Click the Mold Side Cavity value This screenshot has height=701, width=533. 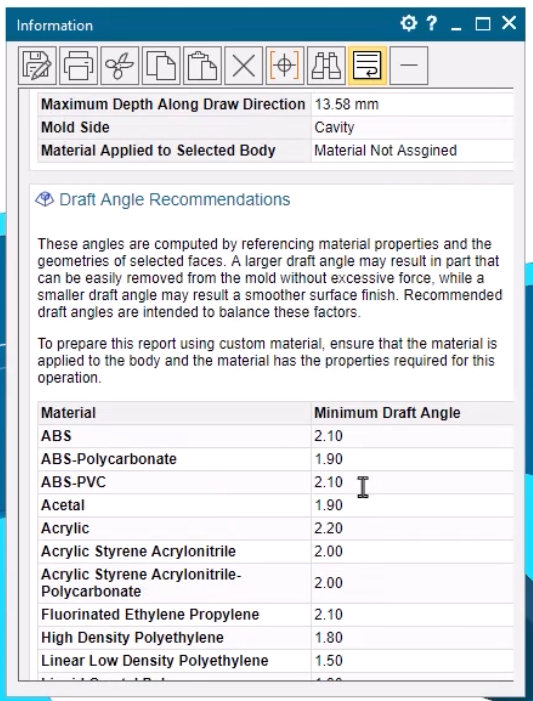click(x=334, y=127)
